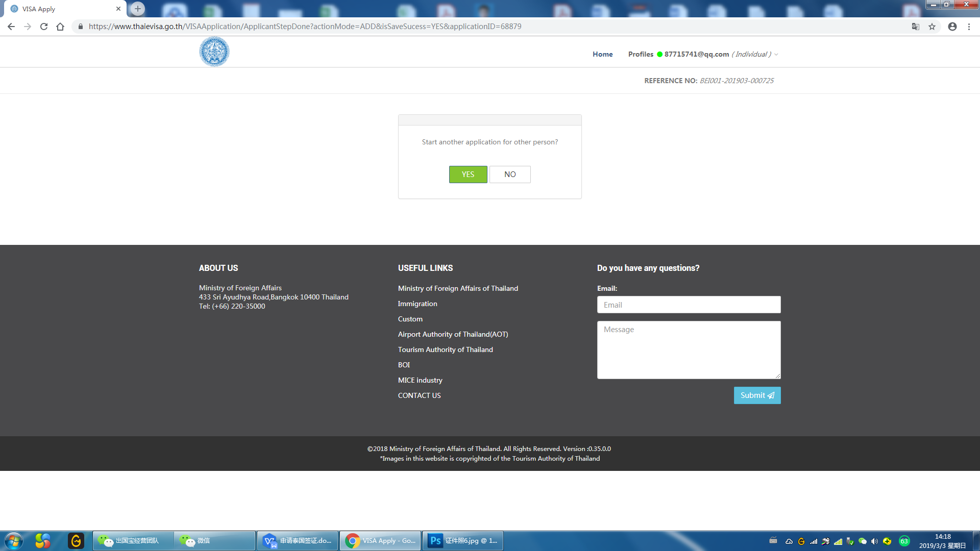Click the Immigration useful link
980x551 pixels.
tap(418, 303)
